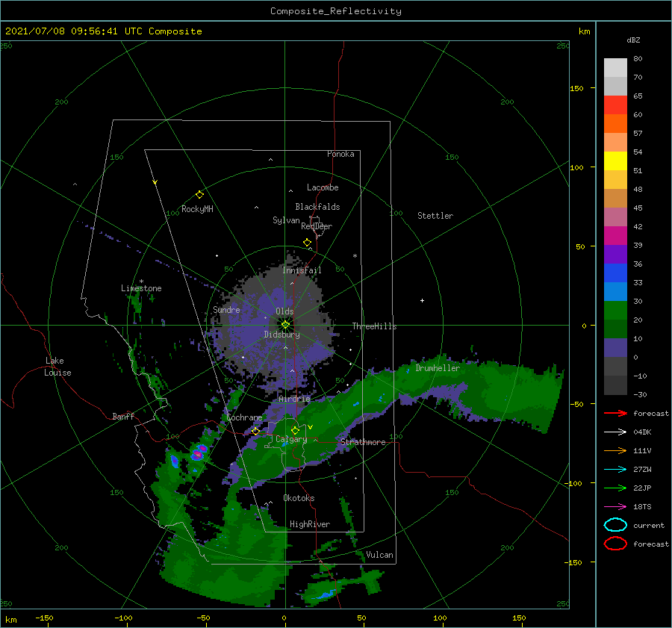Click the dBZ legend heading
The image size is (672, 628).
tap(633, 40)
